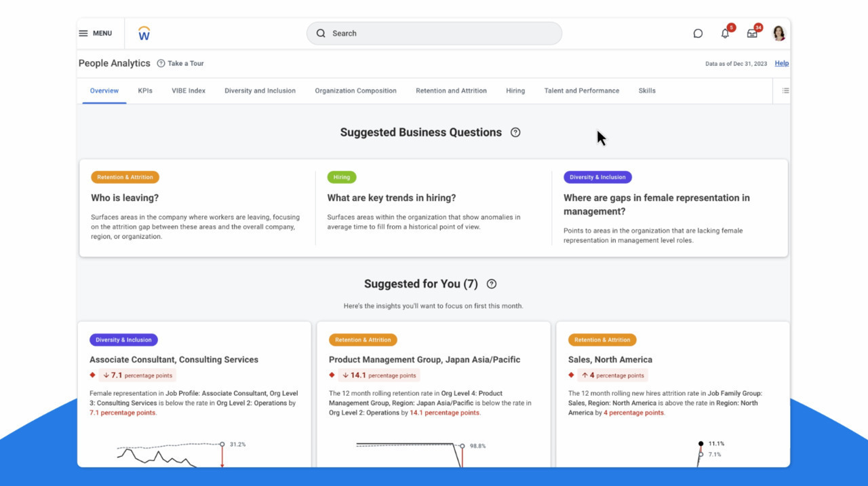Click inside the Search field
This screenshot has width=868, height=486.
[434, 33]
